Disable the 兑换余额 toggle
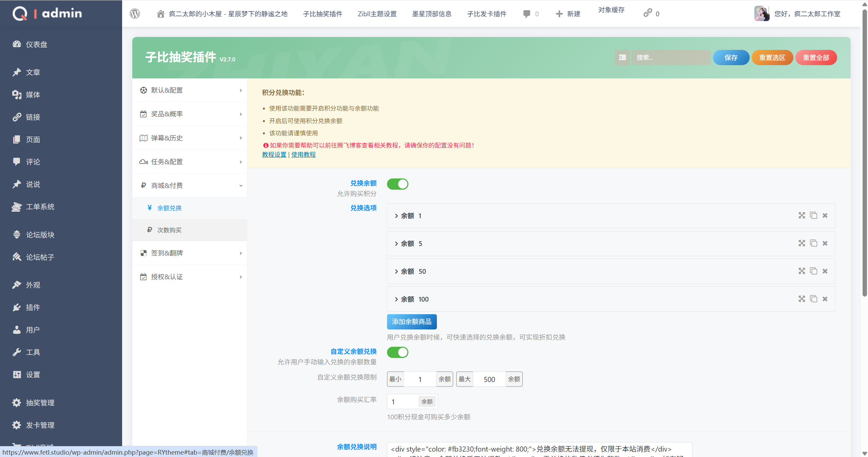The width and height of the screenshot is (868, 457). (397, 184)
